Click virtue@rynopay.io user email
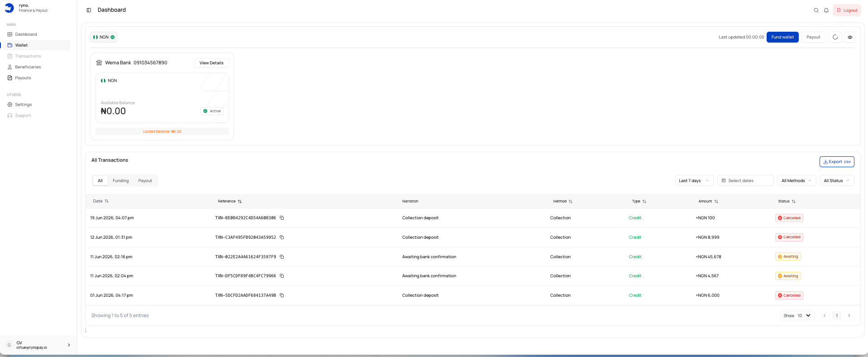 coord(32,348)
